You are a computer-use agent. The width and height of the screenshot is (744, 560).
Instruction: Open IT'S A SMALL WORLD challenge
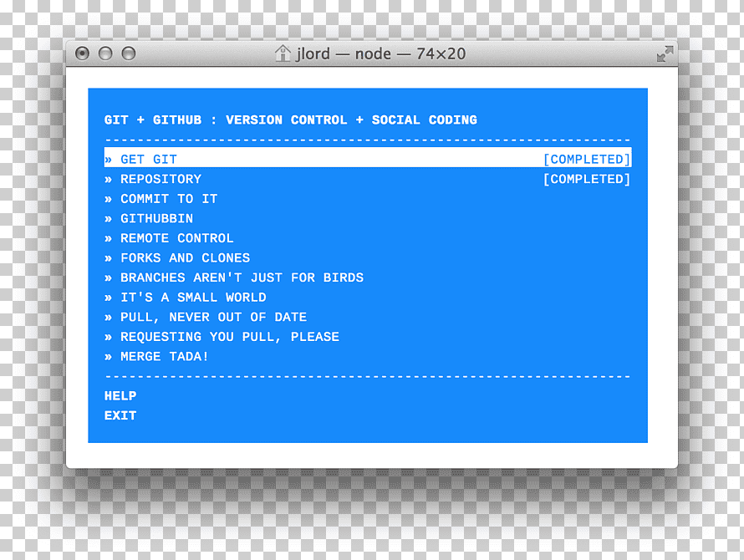pos(368,297)
